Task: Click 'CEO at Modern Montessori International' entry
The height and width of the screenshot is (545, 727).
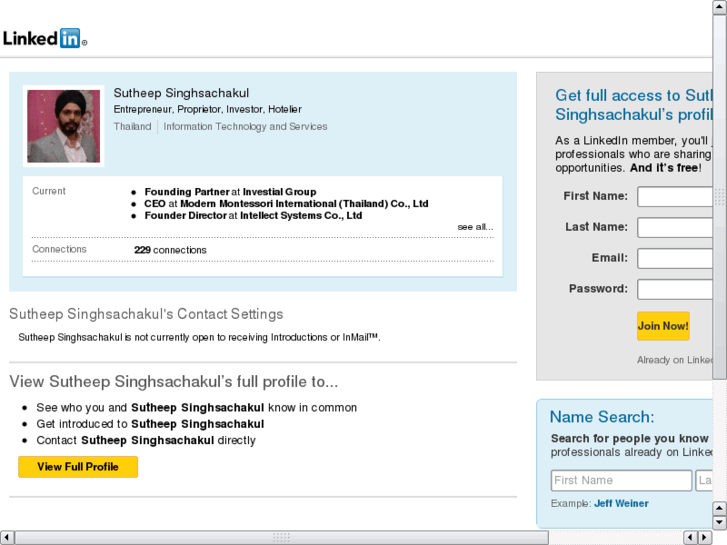Action: 286,204
